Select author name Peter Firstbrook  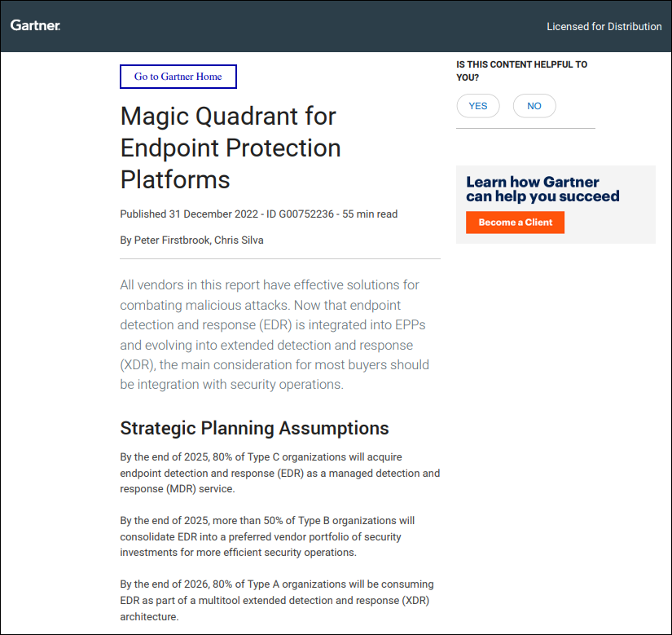pyautogui.click(x=171, y=240)
